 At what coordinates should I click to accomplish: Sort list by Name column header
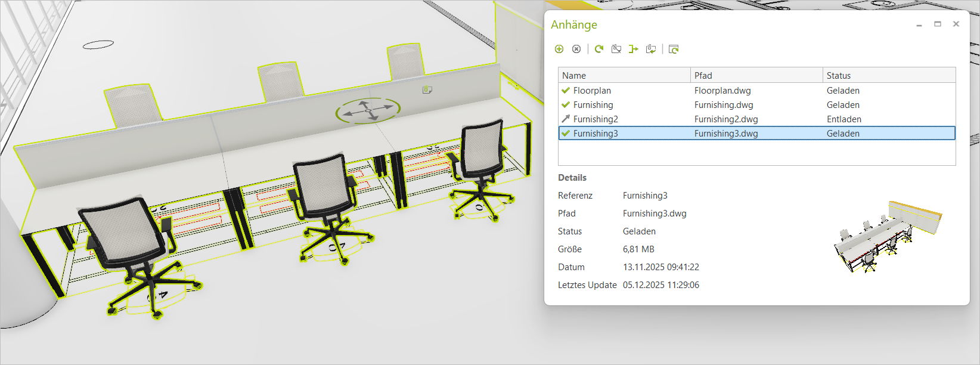[x=624, y=75]
